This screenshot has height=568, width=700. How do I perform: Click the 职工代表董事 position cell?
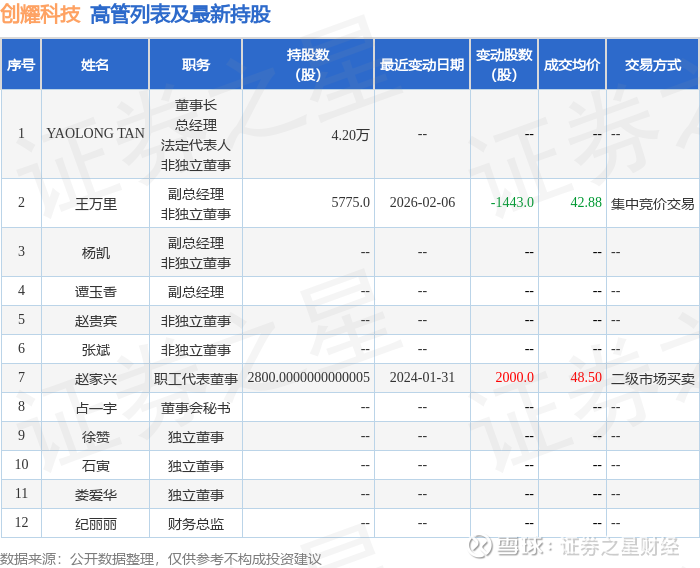196,379
